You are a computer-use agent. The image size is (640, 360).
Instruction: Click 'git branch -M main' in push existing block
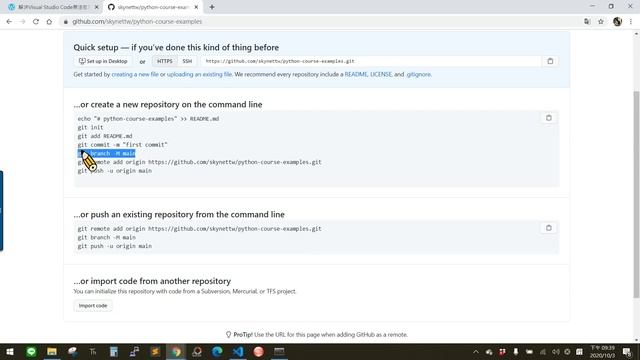point(107,237)
